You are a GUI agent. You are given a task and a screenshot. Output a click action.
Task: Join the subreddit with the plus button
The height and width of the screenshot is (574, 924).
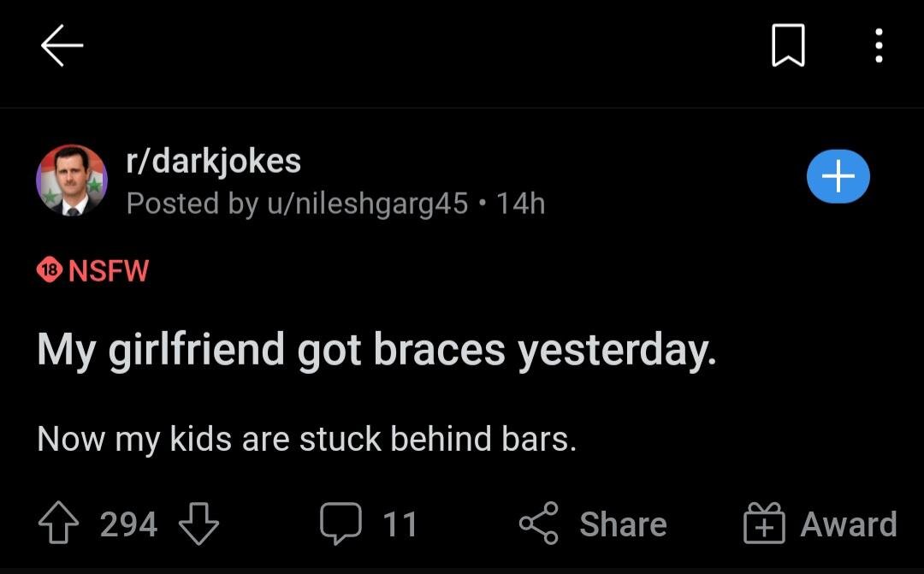click(x=838, y=177)
